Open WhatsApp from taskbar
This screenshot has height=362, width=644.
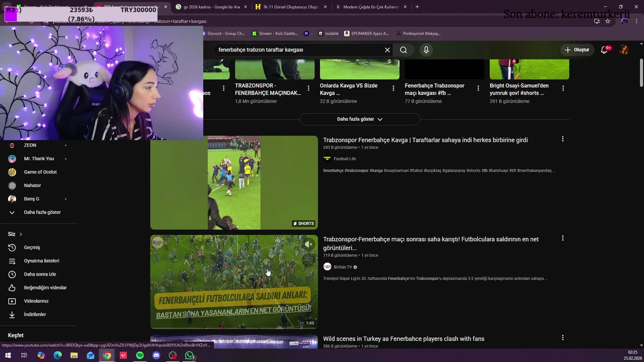click(189, 355)
